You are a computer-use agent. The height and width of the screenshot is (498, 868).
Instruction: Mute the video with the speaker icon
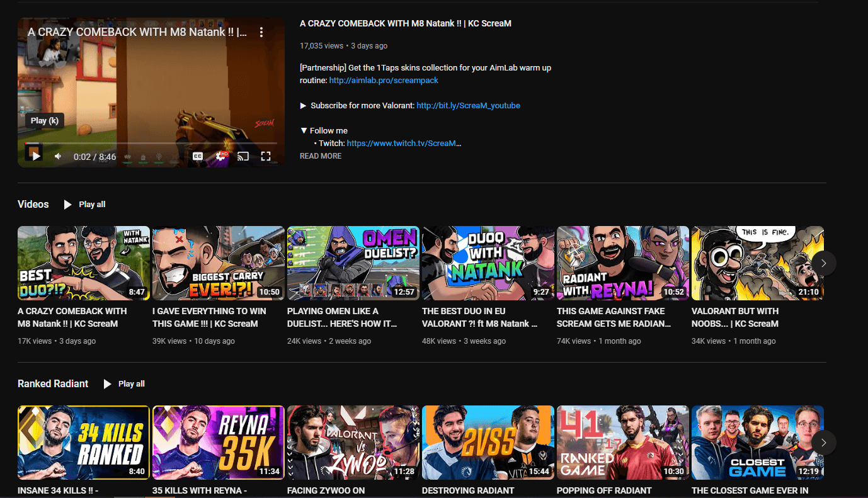coord(58,156)
